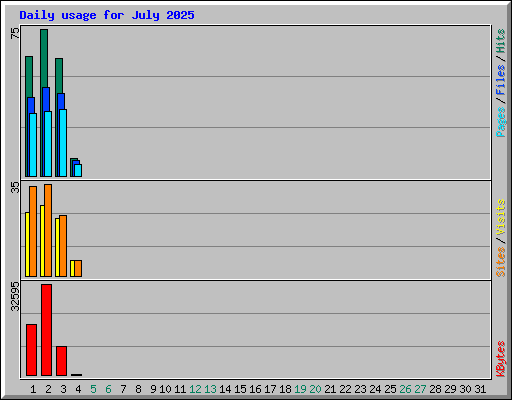Screen dimensions: 512x400
Task: Click the day 4 pages bar (cyan)
Action: [x=78, y=170]
